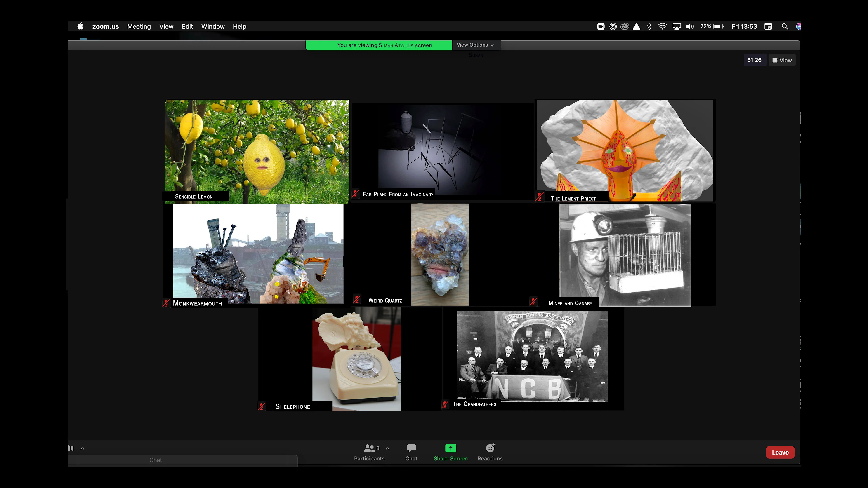Click the View layout button
Screen dimensions: 868x488
coord(782,60)
